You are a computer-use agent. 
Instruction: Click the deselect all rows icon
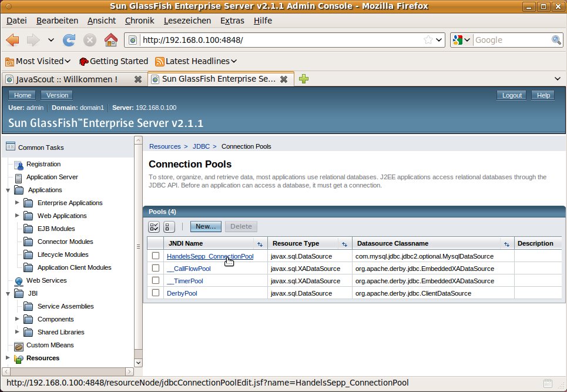click(169, 227)
